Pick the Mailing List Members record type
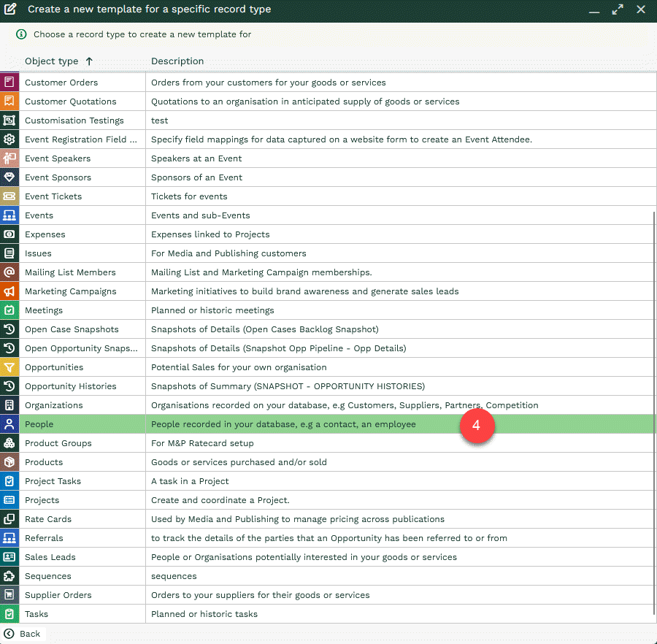 click(328, 272)
